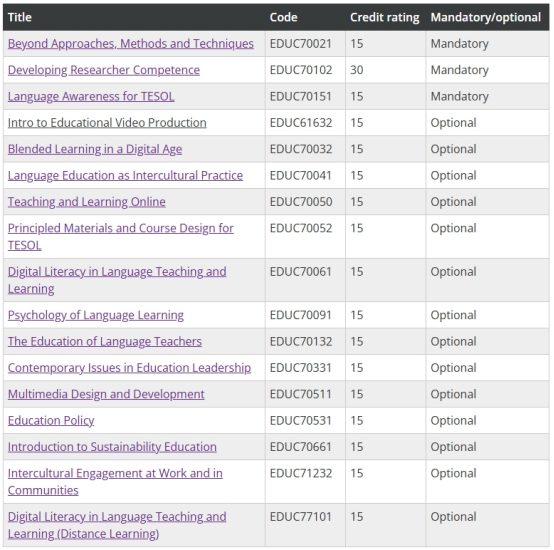Open Developing Researcher Competence course link
This screenshot has height=550, width=554.
click(x=104, y=70)
